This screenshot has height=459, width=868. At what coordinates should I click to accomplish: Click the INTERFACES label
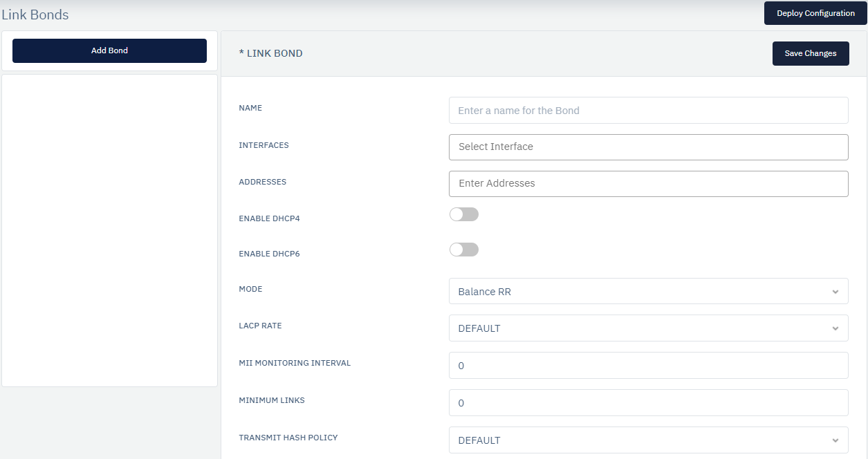coord(264,145)
